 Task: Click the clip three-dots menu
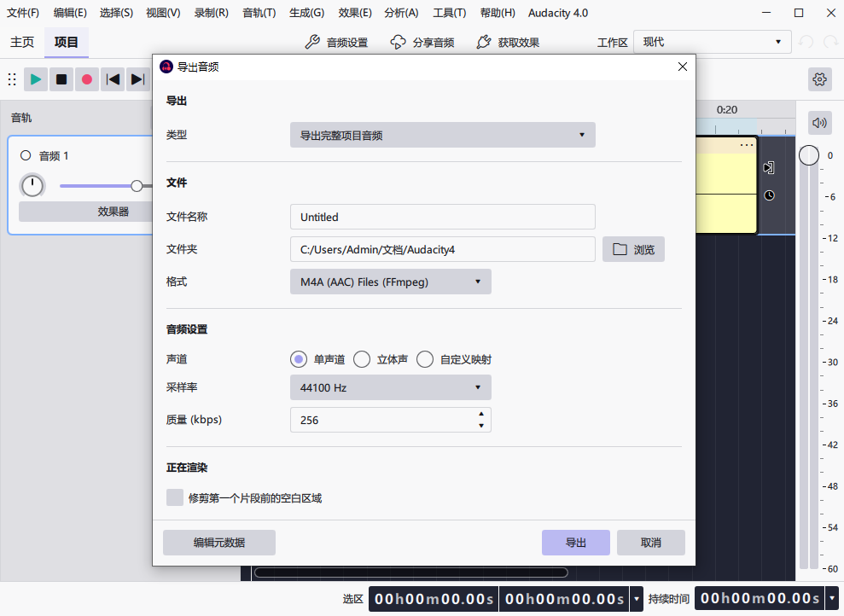[747, 145]
